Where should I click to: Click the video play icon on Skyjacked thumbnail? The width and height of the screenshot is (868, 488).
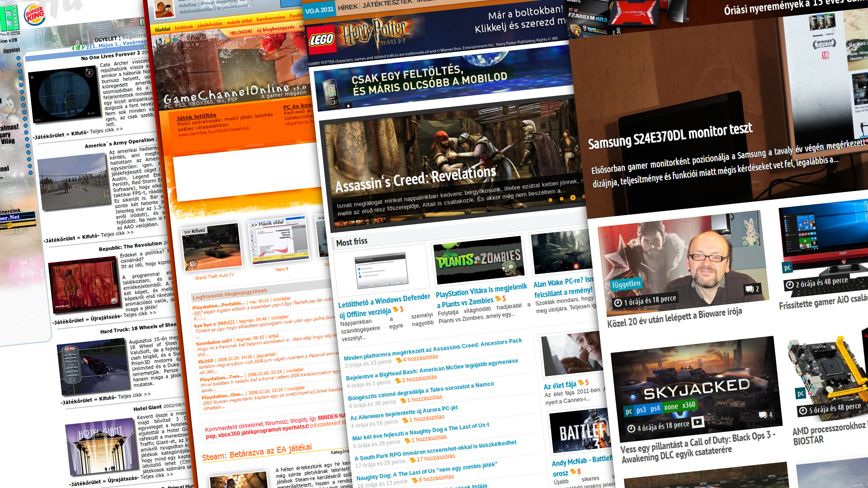698,422
